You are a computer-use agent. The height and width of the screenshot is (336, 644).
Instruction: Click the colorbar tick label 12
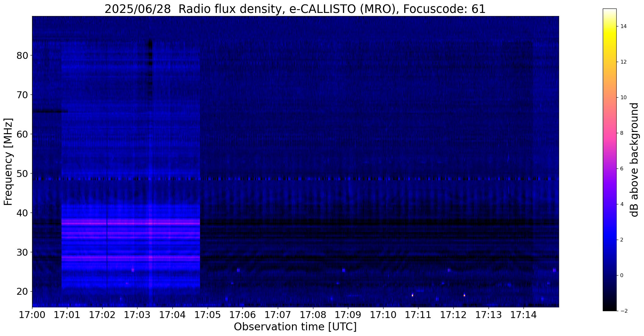pos(623,62)
